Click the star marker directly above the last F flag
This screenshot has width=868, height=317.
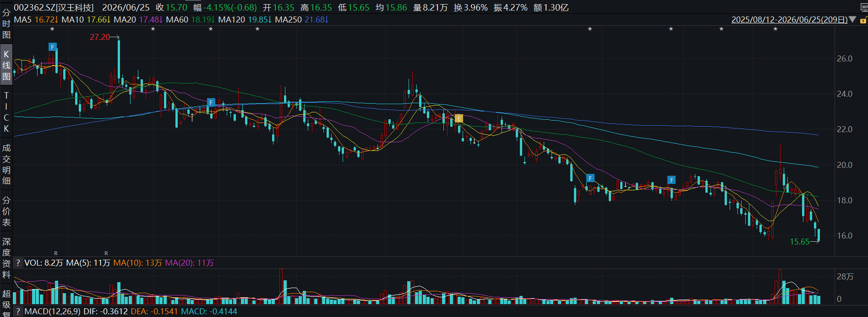tap(671, 29)
